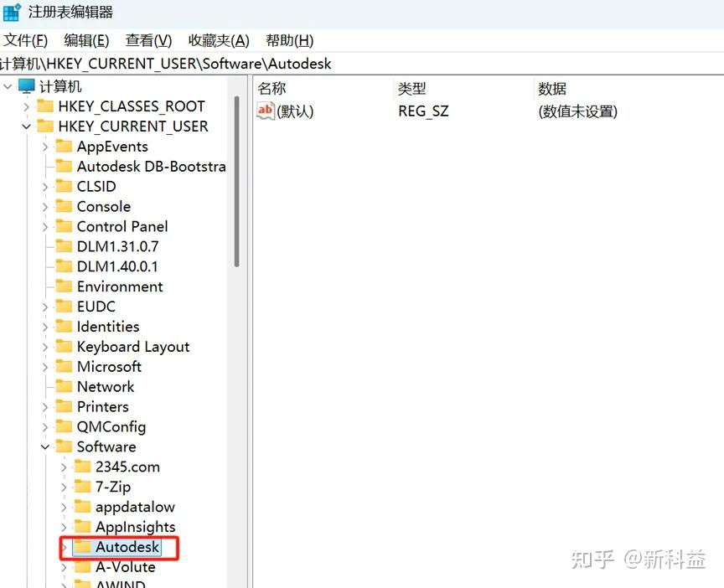Expand the Printers key arrow
The height and width of the screenshot is (588, 724).
(45, 406)
